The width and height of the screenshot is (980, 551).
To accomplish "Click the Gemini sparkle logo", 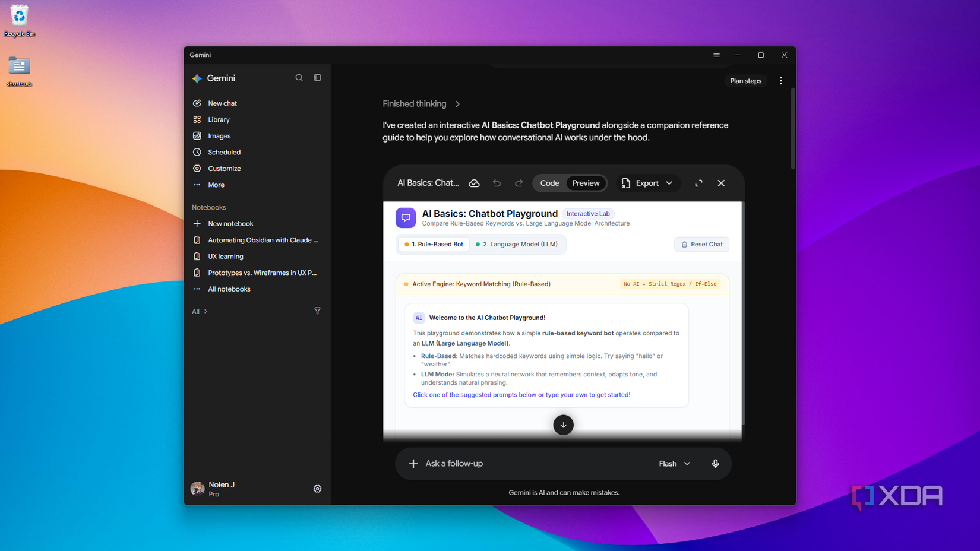I will (x=197, y=78).
